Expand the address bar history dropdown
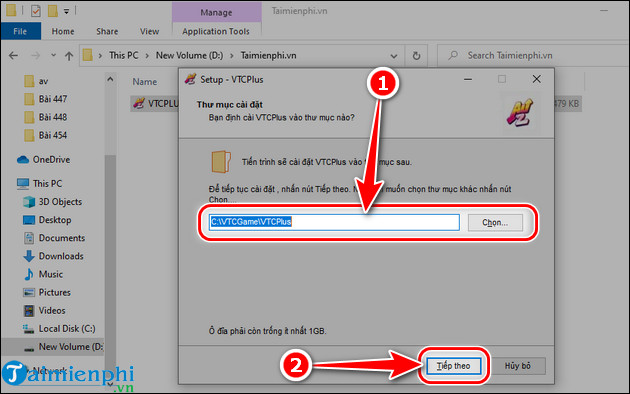Viewport: 630px width, 394px height. (x=394, y=56)
